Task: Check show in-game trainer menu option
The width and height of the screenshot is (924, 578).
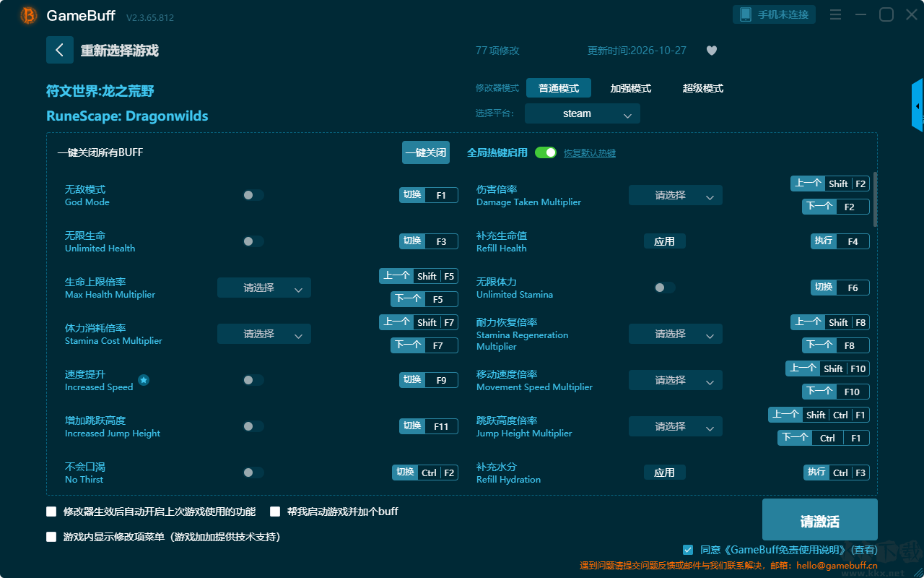Action: click(x=51, y=537)
